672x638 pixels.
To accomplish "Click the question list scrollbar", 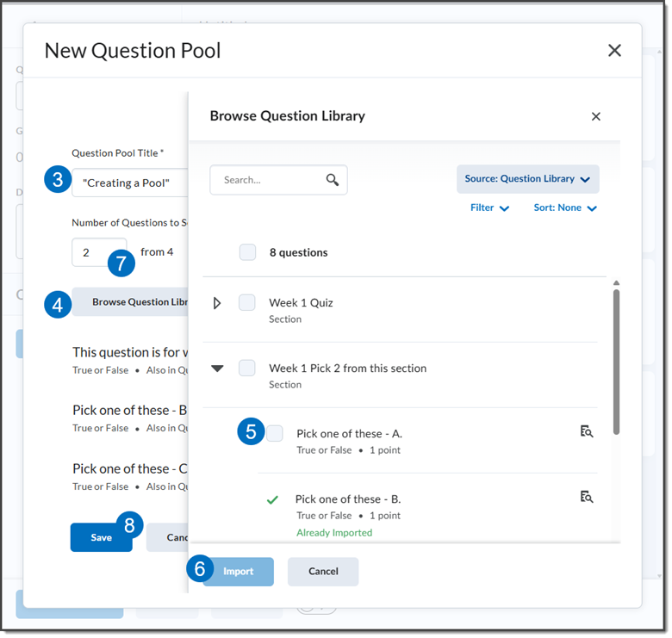I will coord(615,362).
